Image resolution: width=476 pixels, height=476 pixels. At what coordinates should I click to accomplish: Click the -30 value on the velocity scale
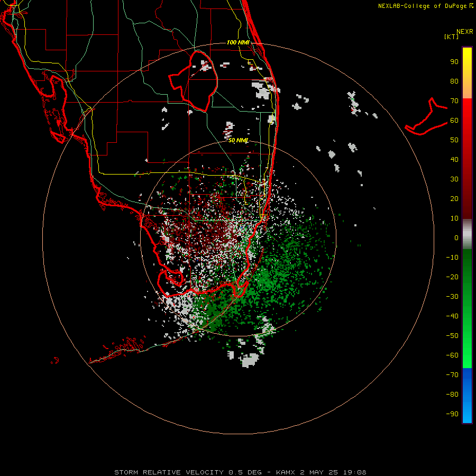pos(452,297)
